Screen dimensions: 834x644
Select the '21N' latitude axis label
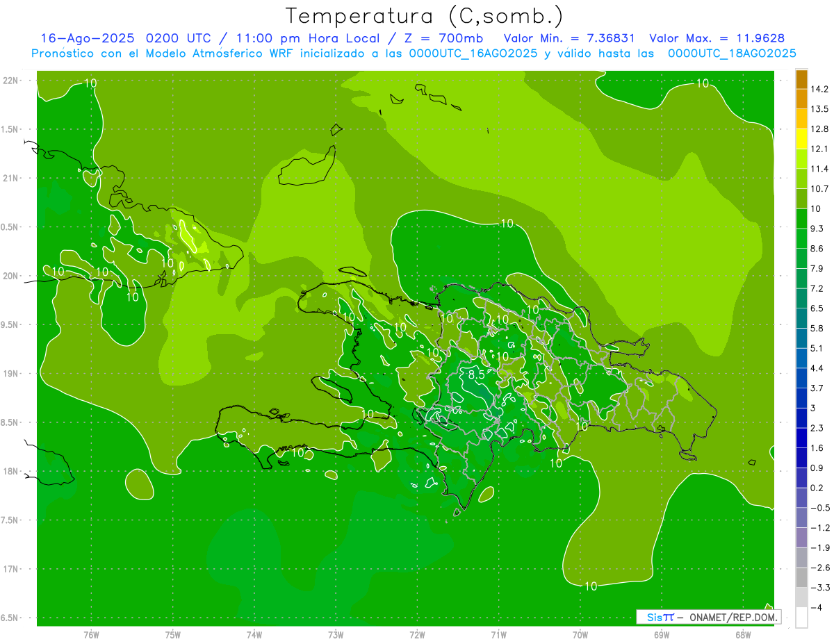click(11, 178)
